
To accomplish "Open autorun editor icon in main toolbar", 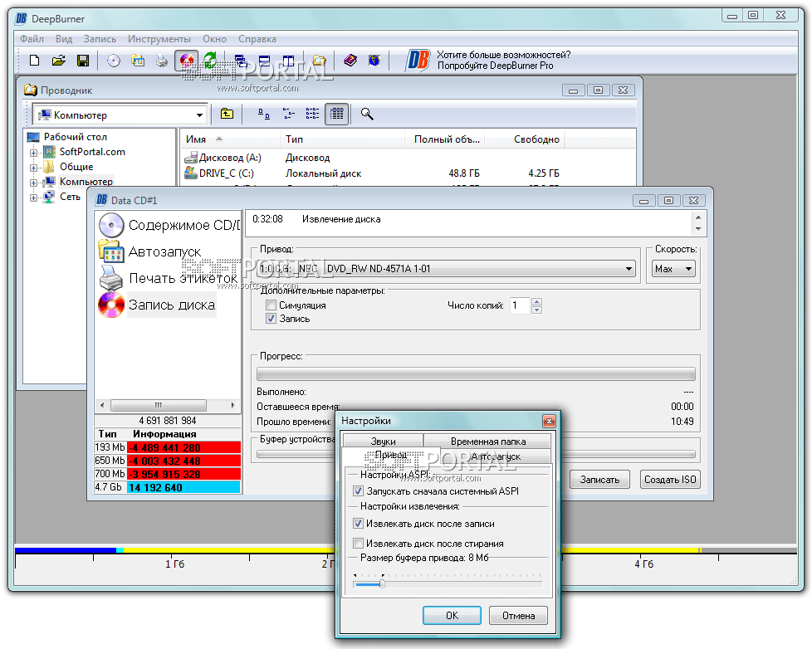I will [138, 61].
